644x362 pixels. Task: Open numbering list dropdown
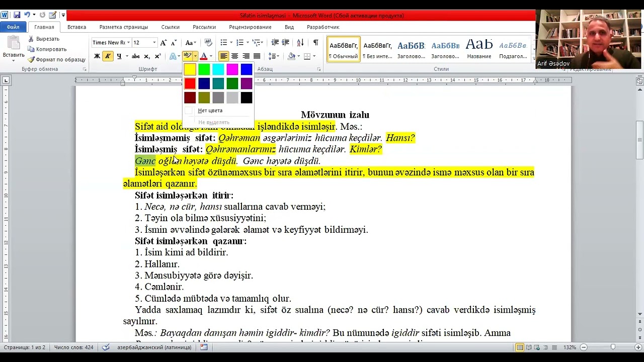pyautogui.click(x=247, y=43)
